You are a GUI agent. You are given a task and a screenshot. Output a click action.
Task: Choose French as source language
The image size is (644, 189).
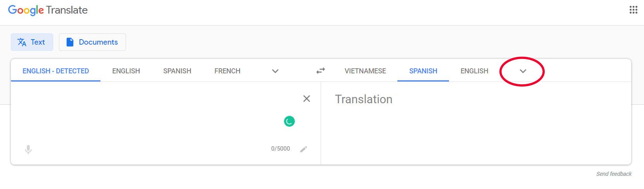(x=227, y=71)
